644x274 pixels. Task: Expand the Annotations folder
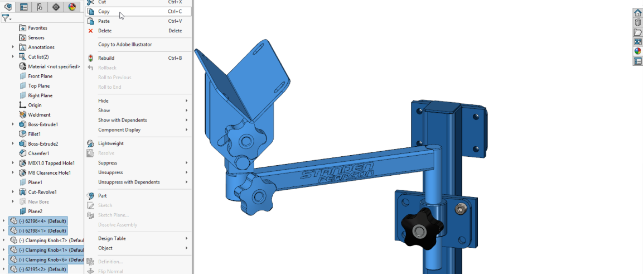point(13,47)
